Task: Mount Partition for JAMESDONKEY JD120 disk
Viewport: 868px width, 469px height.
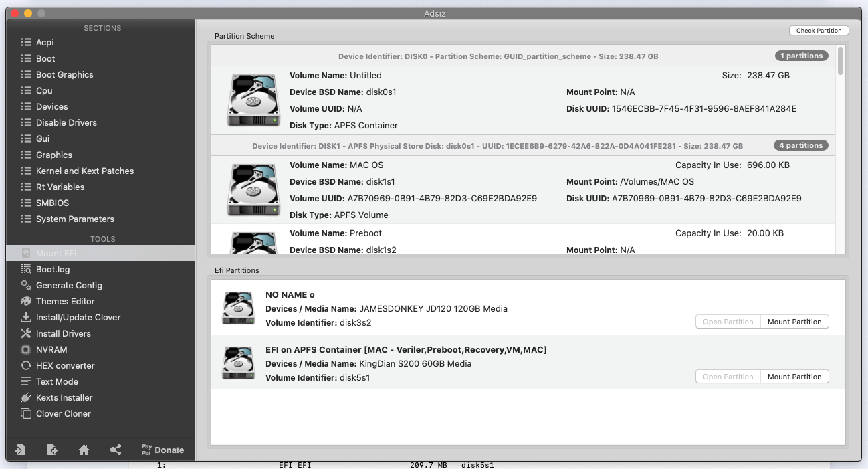Action: [x=794, y=322]
